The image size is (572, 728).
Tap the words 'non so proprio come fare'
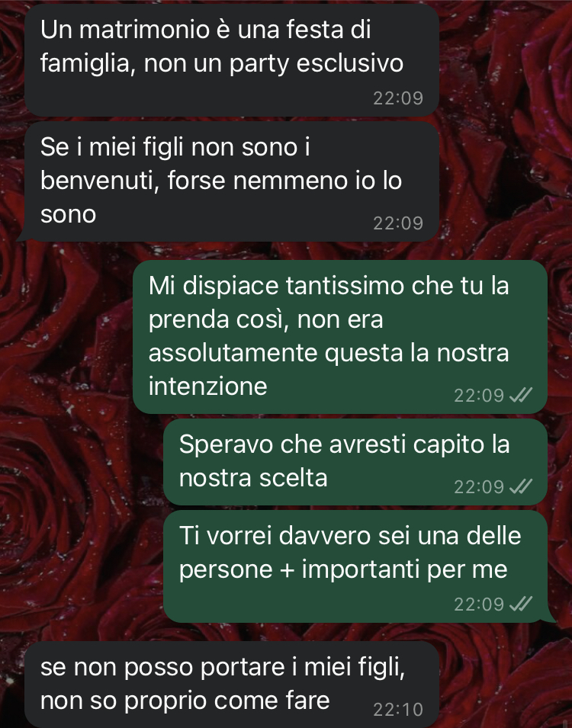pos(185,701)
